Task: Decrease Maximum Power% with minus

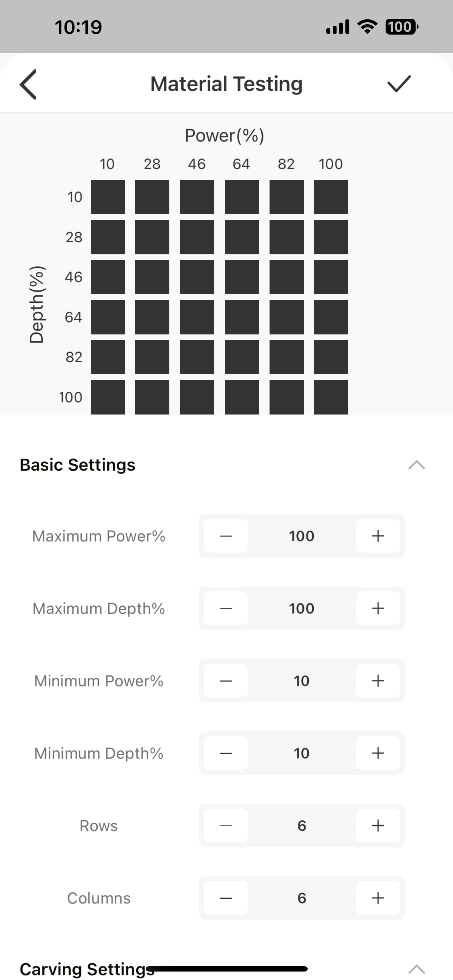Action: (x=226, y=536)
